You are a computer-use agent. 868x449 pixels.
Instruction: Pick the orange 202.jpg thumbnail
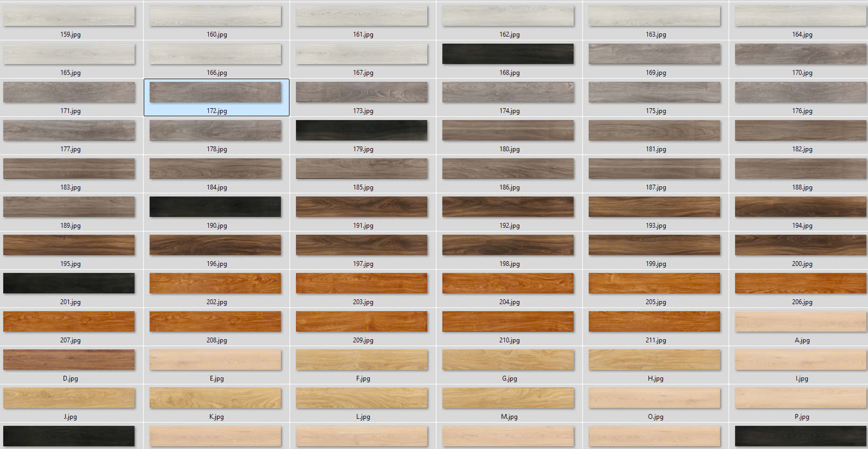coord(215,283)
